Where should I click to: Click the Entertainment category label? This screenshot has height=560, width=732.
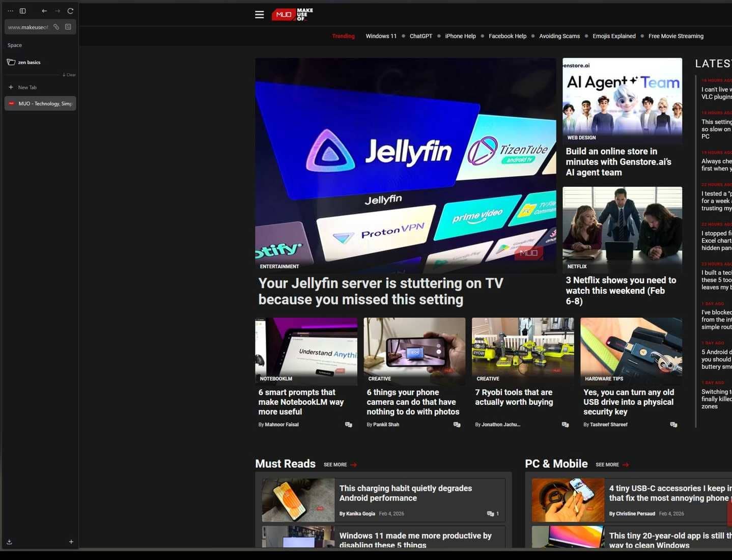[279, 266]
